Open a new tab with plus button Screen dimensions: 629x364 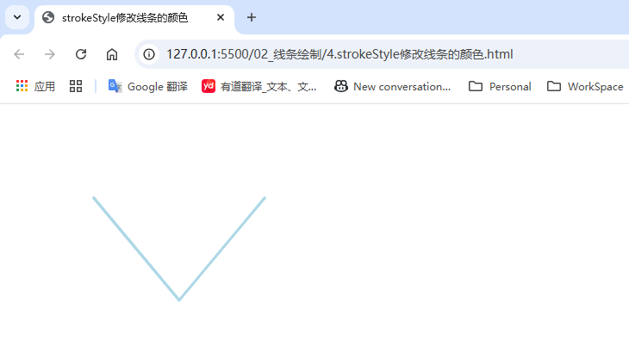tap(252, 17)
